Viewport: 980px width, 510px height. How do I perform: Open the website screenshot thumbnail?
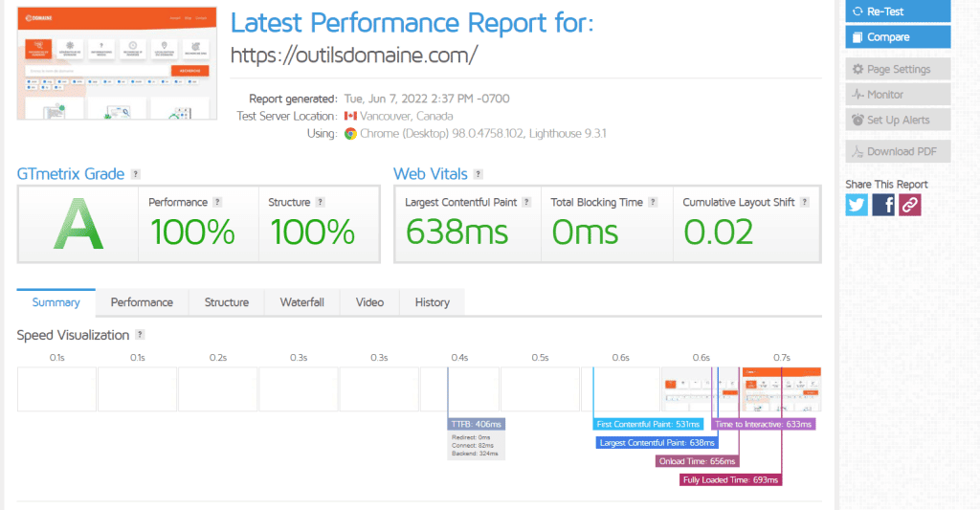click(117, 63)
